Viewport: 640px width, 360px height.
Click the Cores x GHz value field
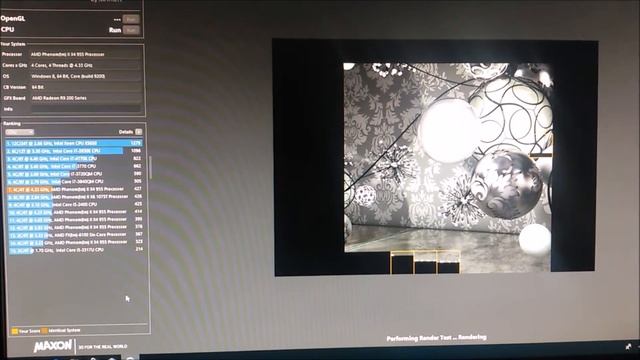pos(86,65)
